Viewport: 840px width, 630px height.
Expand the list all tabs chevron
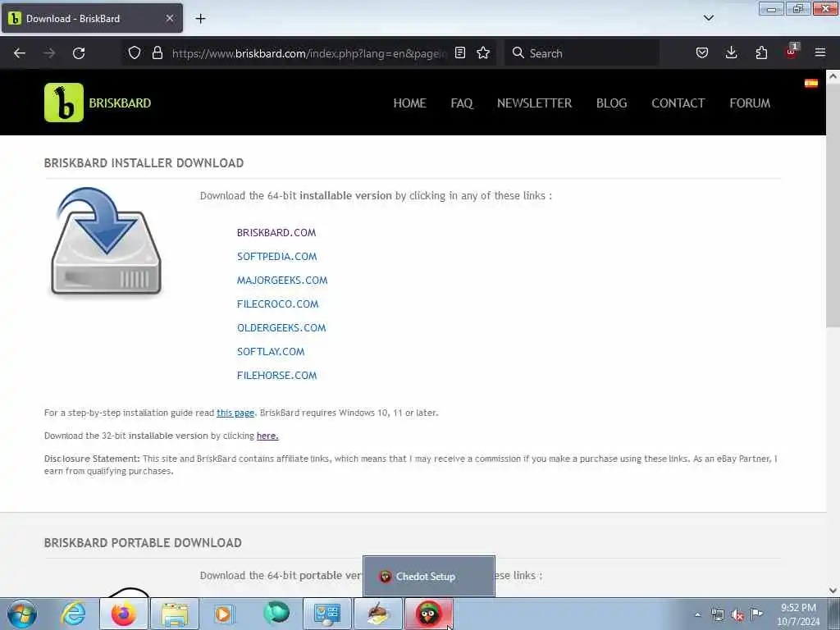tap(708, 18)
